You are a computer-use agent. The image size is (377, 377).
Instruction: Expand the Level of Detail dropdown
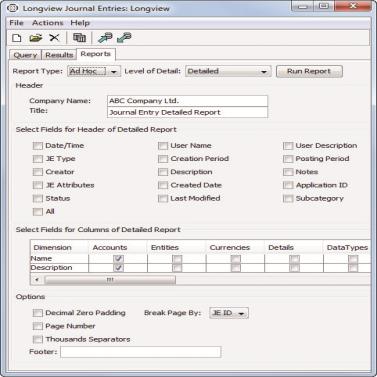click(x=228, y=71)
